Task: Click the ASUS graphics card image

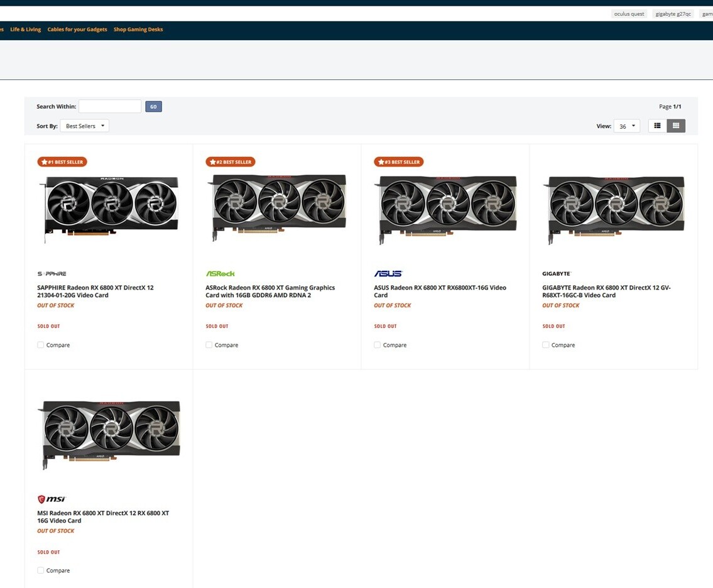Action: [445, 209]
